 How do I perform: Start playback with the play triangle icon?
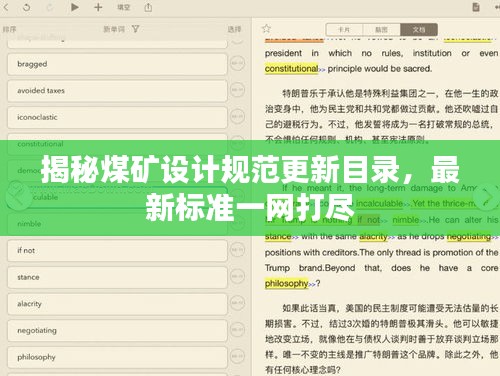click(x=75, y=7)
